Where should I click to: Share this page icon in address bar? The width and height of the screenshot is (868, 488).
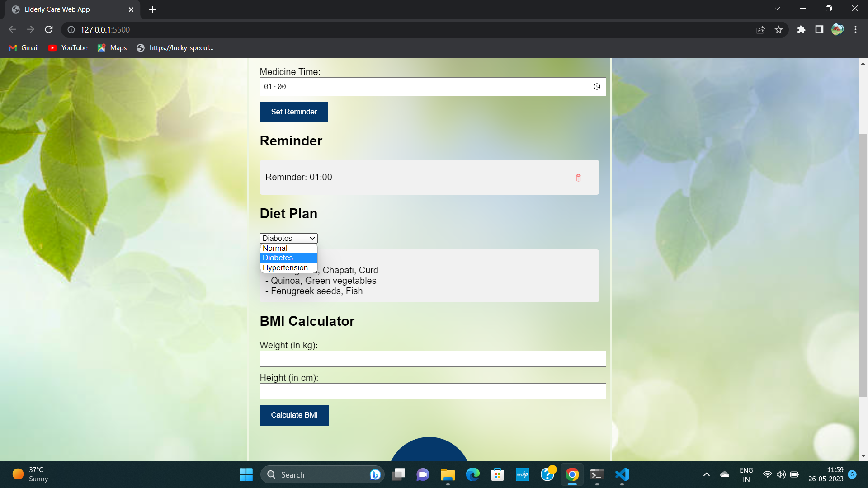[x=760, y=30]
